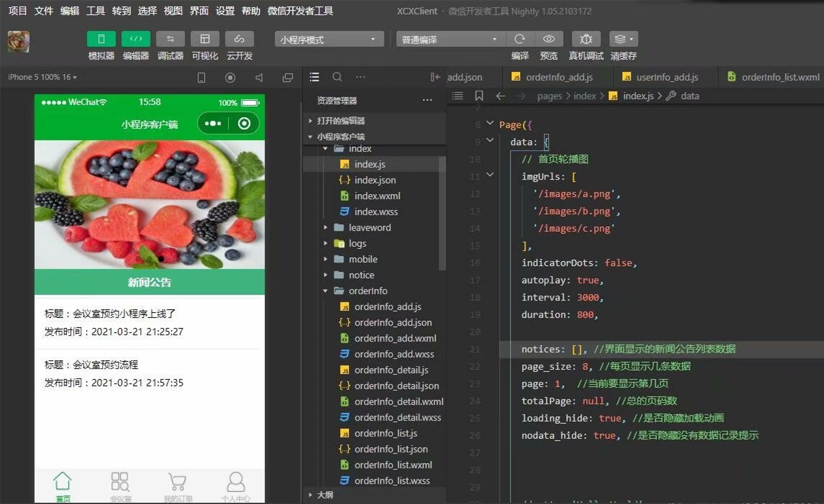
Task: Open the 文件 menu
Action: (43, 11)
